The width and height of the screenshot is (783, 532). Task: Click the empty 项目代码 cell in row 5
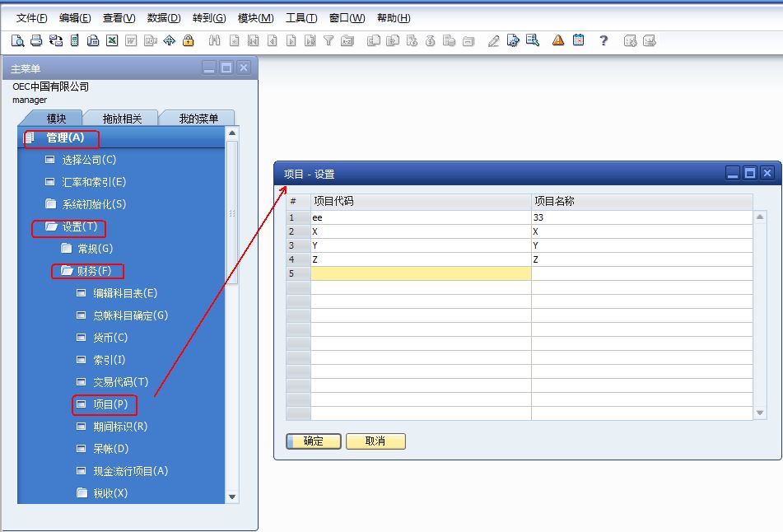[420, 273]
